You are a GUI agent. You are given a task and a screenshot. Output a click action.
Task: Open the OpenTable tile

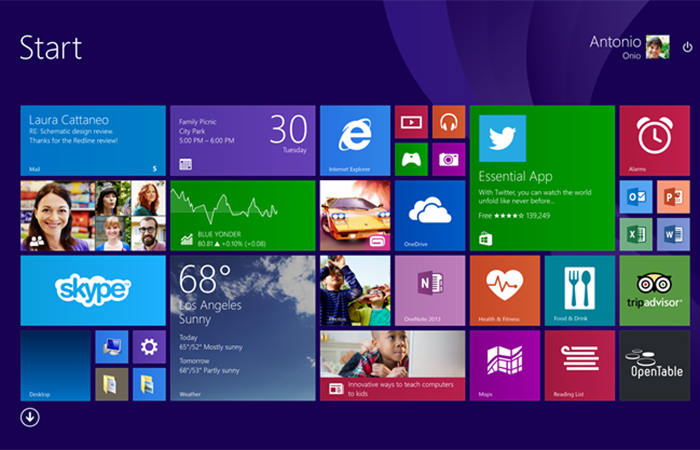click(x=655, y=366)
